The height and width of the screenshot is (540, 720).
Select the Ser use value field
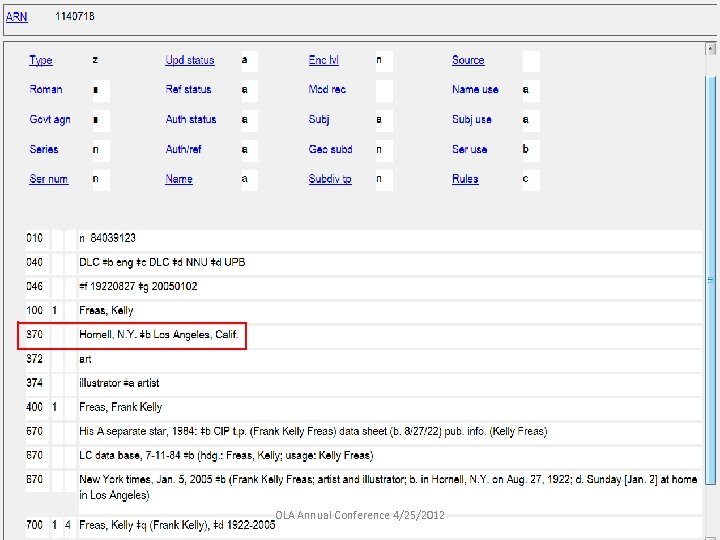coord(531,149)
